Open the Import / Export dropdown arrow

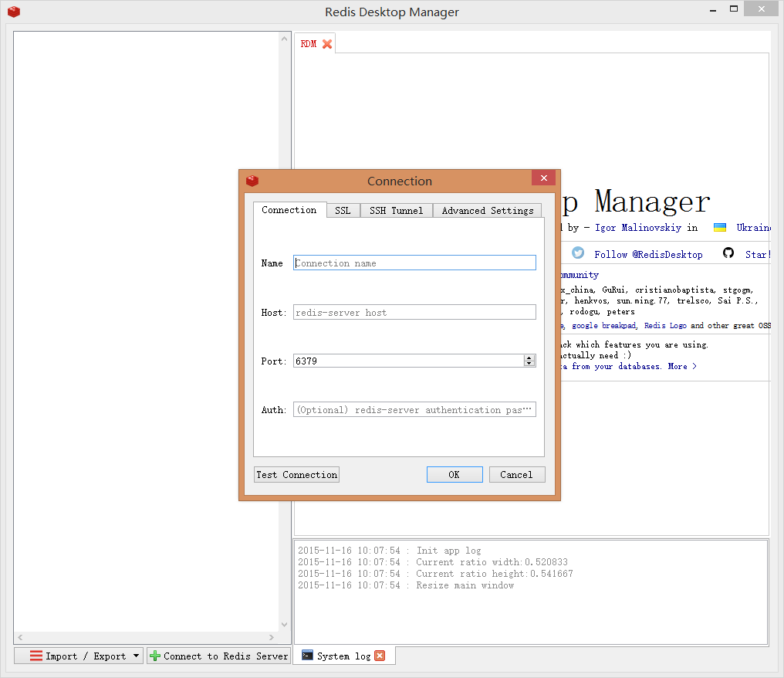point(137,656)
